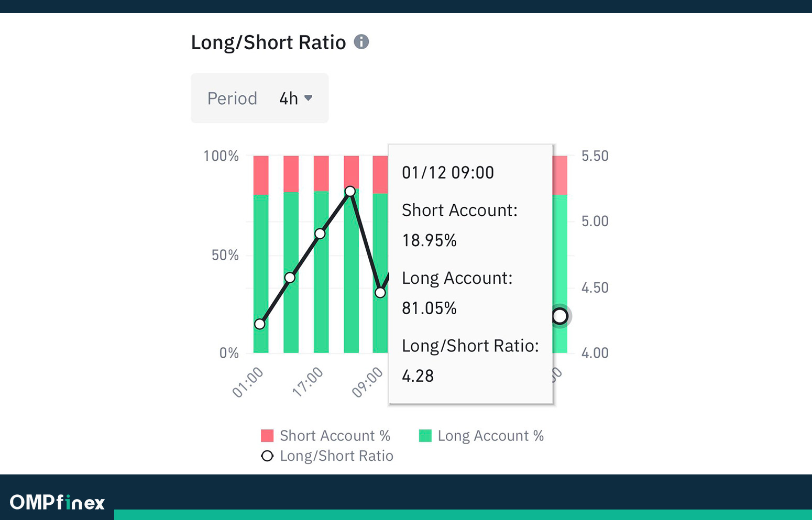Select the highest peak point on ratio line
The image size is (812, 520).
pos(350,191)
